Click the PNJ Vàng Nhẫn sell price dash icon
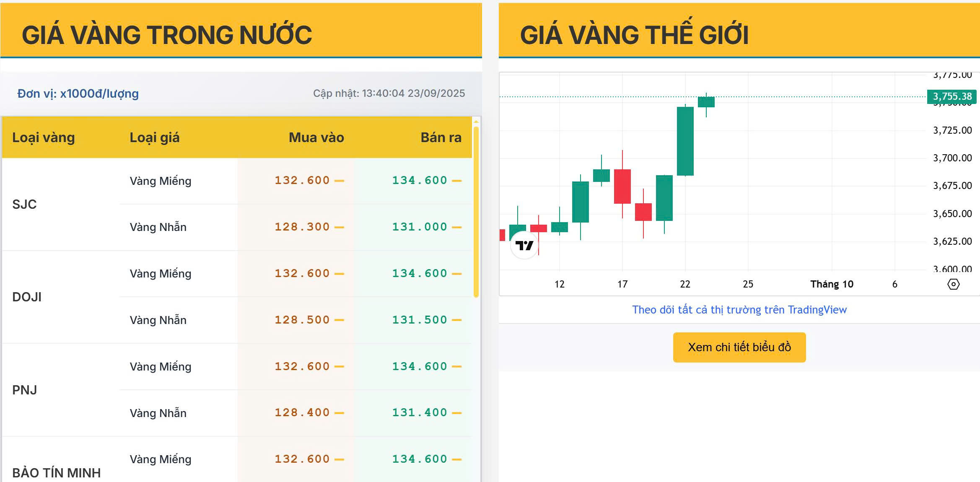The height and width of the screenshot is (482, 980). 457,413
